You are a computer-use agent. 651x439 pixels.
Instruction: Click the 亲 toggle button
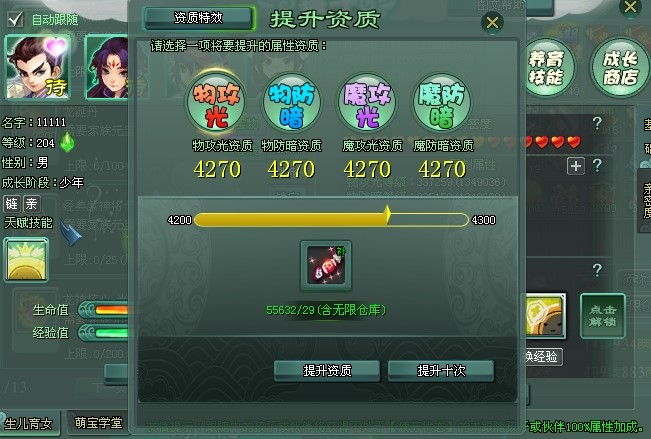pyautogui.click(x=32, y=204)
